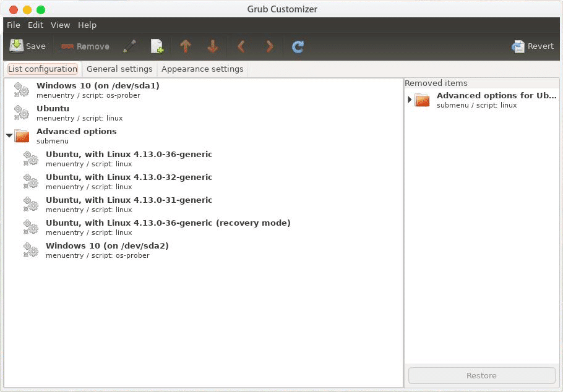Open the Appearance settings tab

201,69
